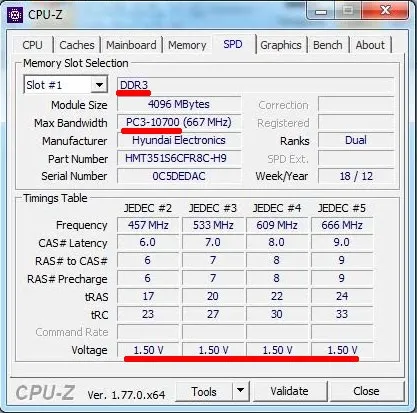Click the empty SPD Ext. field
Viewport: 417px width, 413px height.
coord(356,158)
